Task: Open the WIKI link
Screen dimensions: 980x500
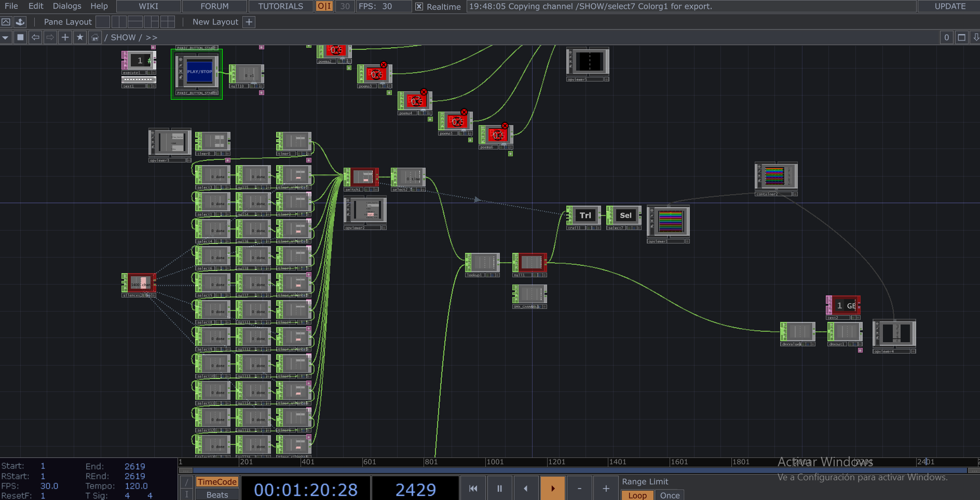Action: click(148, 6)
